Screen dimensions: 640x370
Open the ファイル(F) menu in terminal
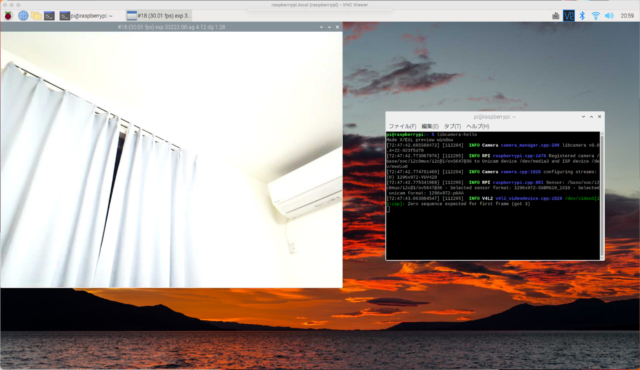[402, 126]
